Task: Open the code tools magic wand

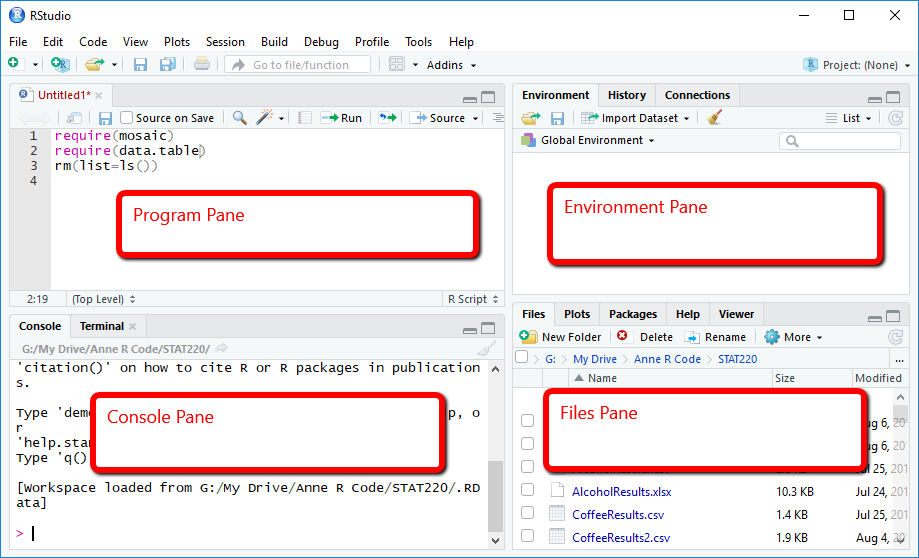Action: [x=265, y=118]
